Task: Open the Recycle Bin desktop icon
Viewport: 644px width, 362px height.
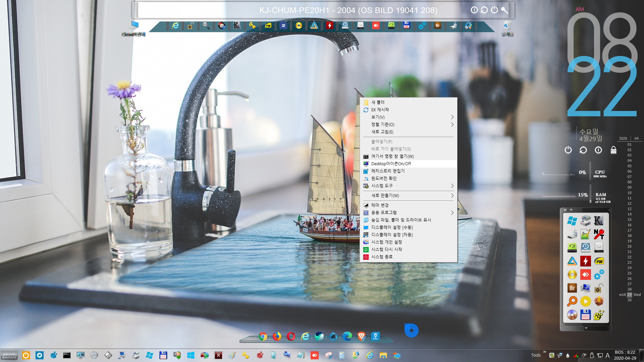Action: pos(507,28)
